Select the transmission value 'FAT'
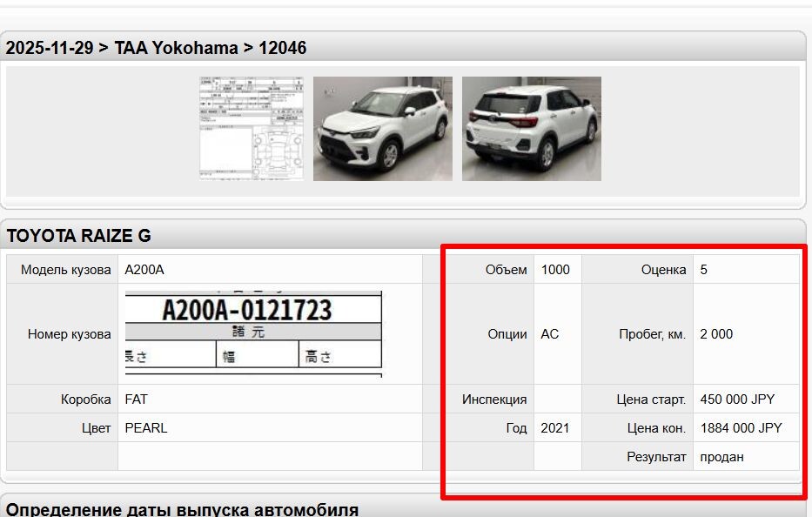 pos(136,399)
